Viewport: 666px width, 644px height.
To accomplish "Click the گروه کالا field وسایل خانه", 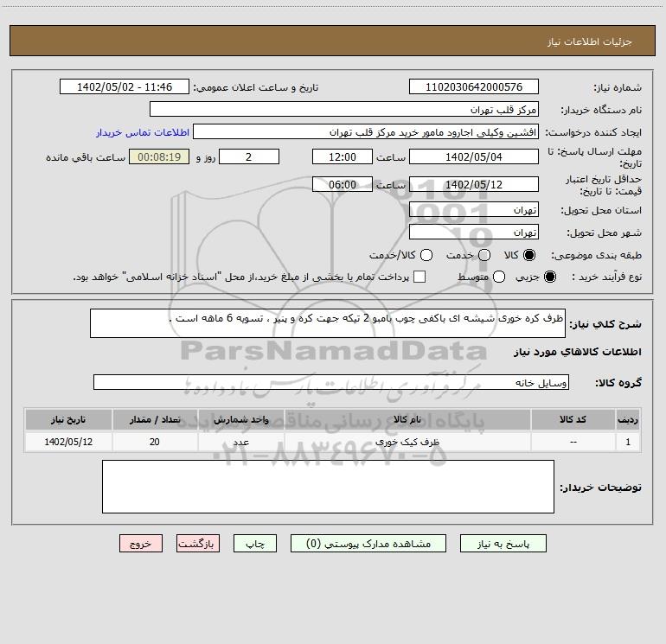I will click(331, 382).
